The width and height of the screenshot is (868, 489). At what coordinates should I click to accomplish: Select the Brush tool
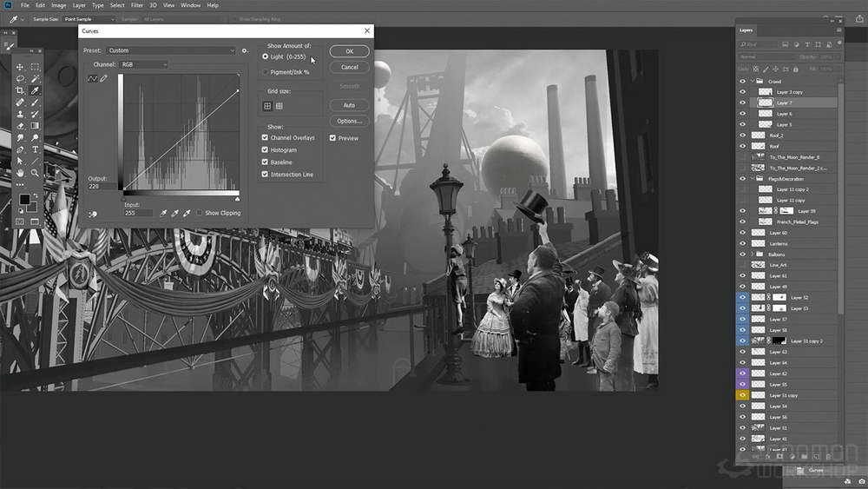35,102
